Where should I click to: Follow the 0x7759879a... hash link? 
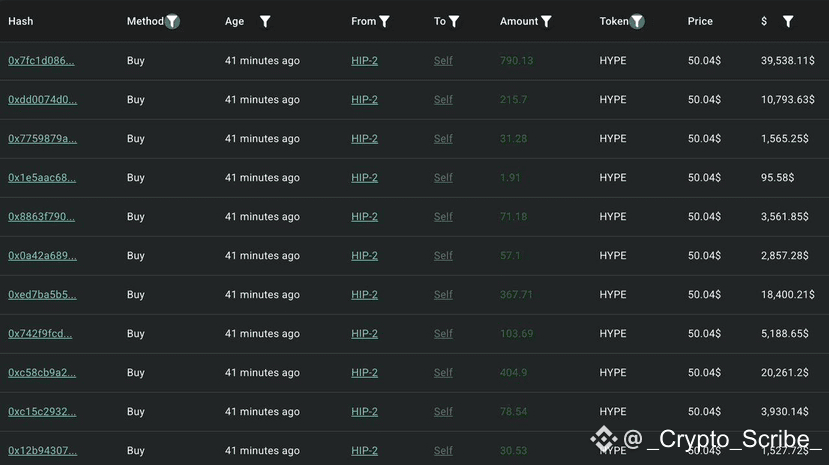pyautogui.click(x=42, y=139)
